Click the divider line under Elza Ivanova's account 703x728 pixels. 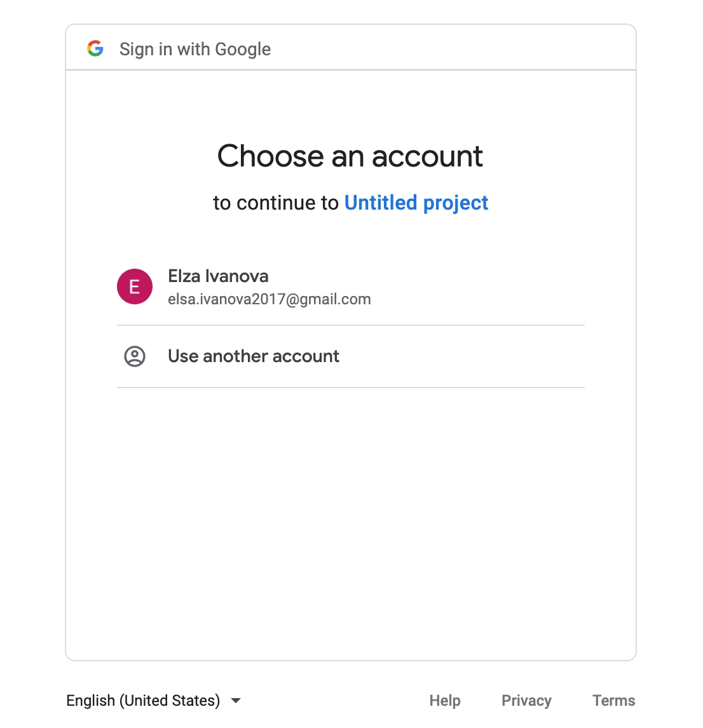coord(350,325)
